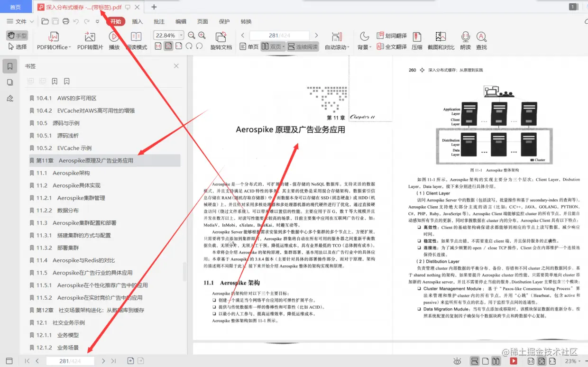
Task: Click the add bookmark icon in 书签 panel
Action: tap(55, 81)
